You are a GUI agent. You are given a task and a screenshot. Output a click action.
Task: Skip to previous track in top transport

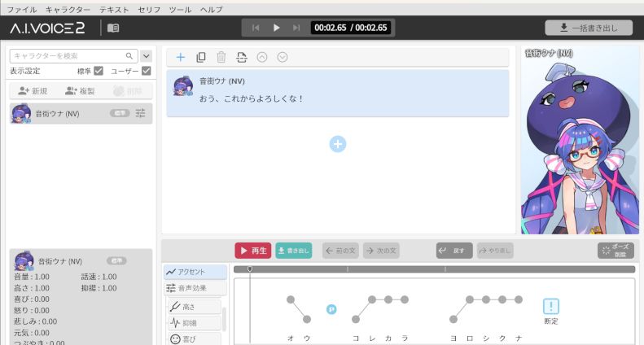(x=256, y=28)
